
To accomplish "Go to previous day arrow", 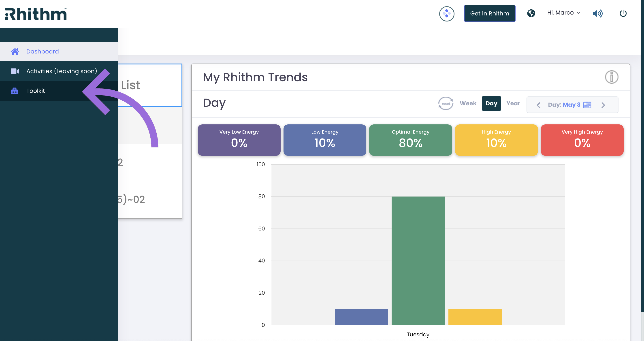I will tap(539, 105).
